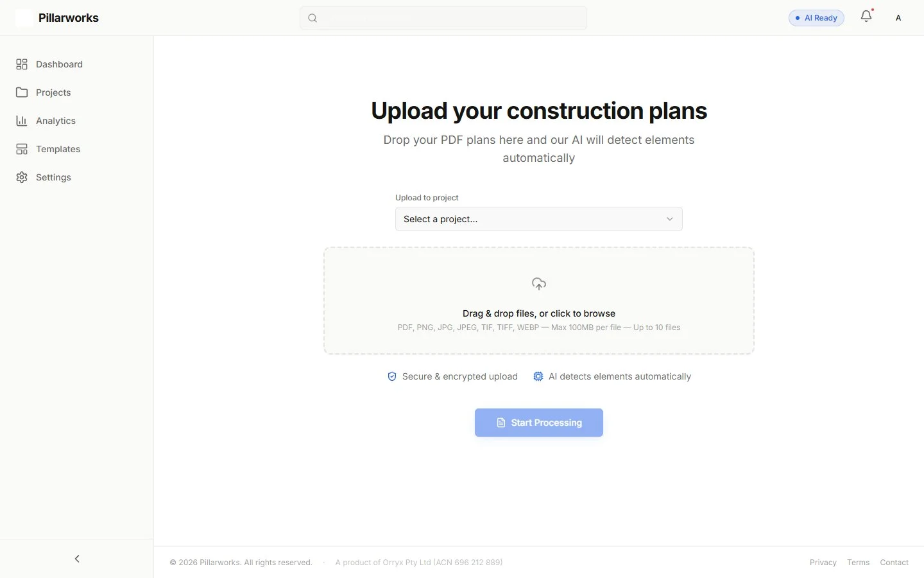
Task: Click the cloud upload icon
Action: click(x=539, y=284)
